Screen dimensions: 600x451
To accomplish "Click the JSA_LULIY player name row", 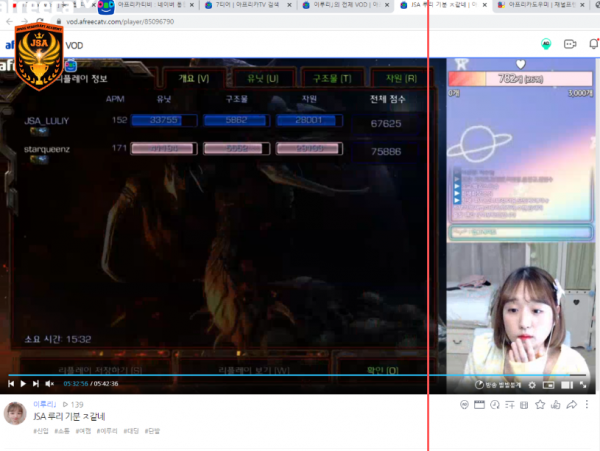I will point(46,121).
